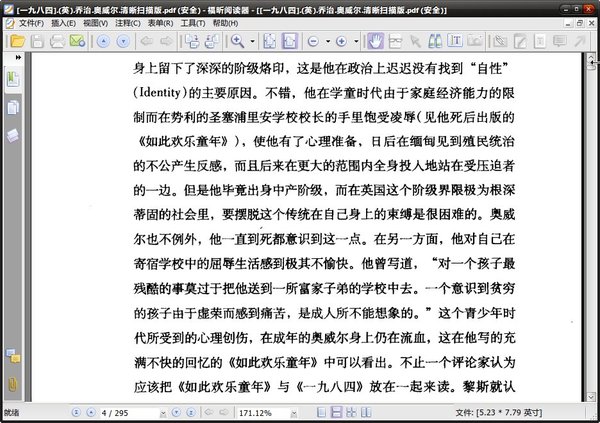Click the vertical scrollbar track
Image resolution: width=600 pixels, height=423 pixels.
pyautogui.click(x=591, y=230)
